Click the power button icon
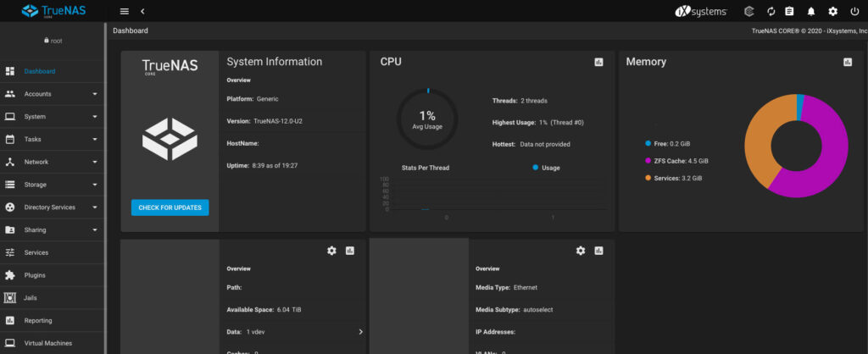Viewport: 868px width, 354px height. click(854, 11)
